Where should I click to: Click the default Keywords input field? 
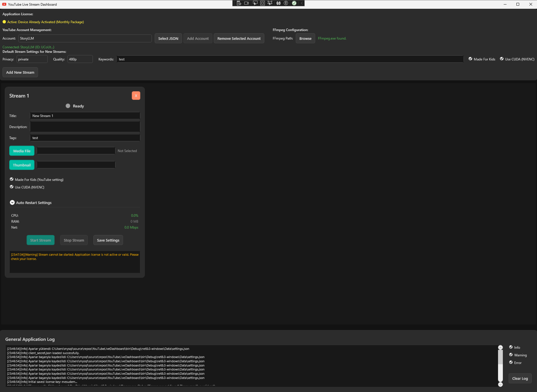point(290,59)
